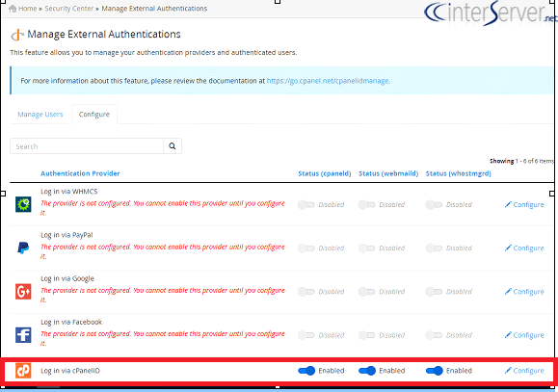Click 'Log in via Facebook' text

[71, 322]
